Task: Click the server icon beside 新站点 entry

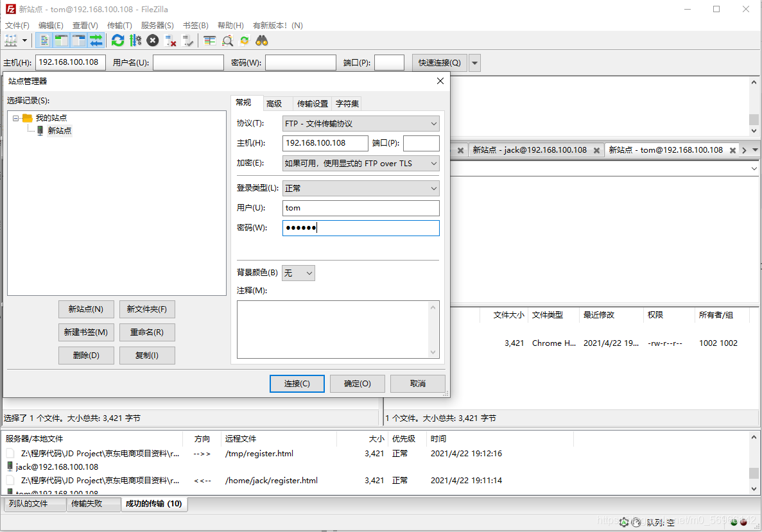Action: click(40, 131)
